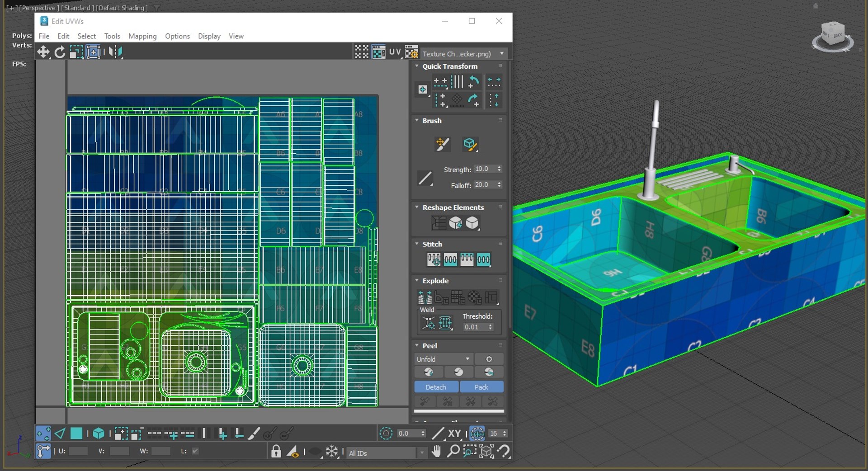Click the [Perspective] viewport label
The width and height of the screenshot is (868, 471).
pos(39,8)
